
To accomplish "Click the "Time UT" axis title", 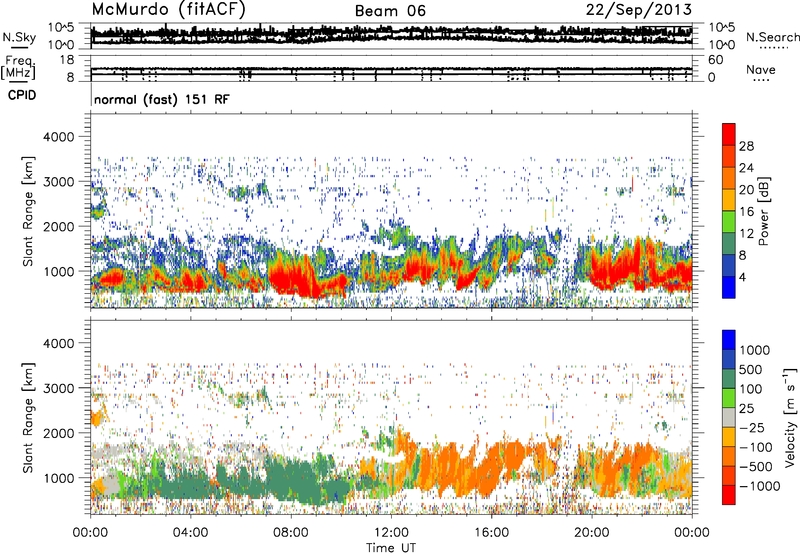I will coord(391,548).
